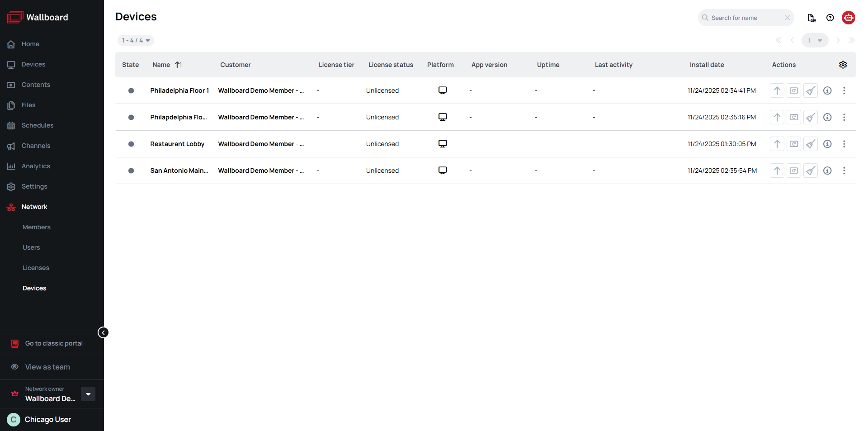Image resolution: width=868 pixels, height=431 pixels.
Task: Expand the 1-4/4 page size dropdown
Action: [x=136, y=40]
